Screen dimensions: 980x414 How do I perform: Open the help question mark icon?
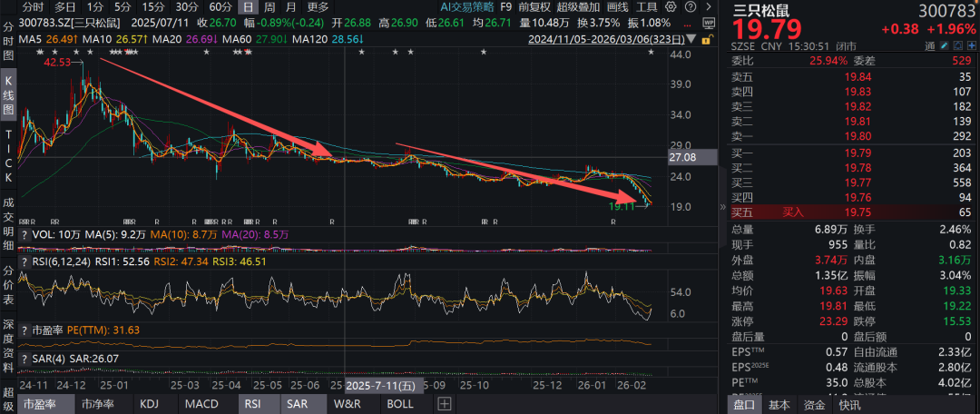690,7
